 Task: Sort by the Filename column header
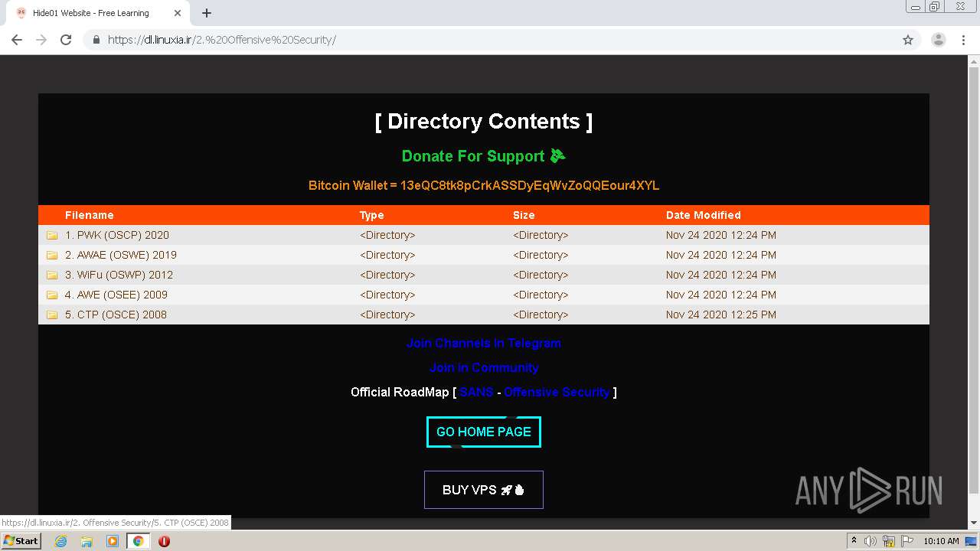pyautogui.click(x=89, y=215)
